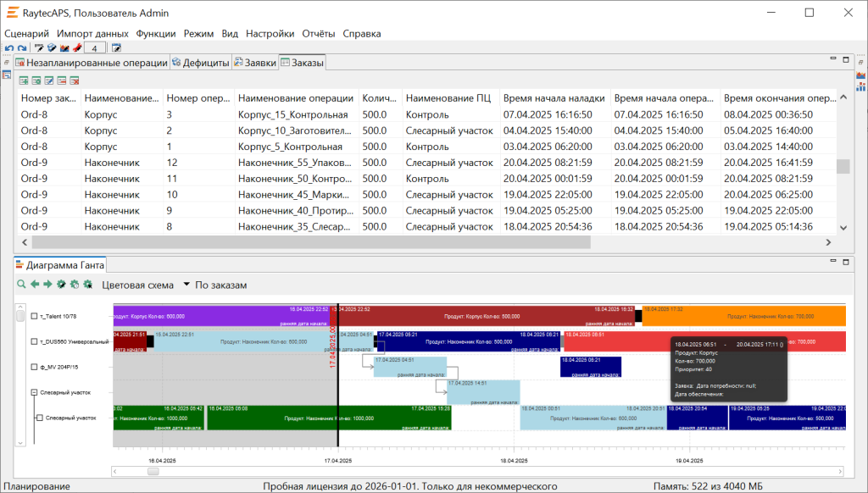Viewport: 868px width, 493px height.
Task: Maximize the Диаграмма Ганта panel
Action: (x=846, y=262)
